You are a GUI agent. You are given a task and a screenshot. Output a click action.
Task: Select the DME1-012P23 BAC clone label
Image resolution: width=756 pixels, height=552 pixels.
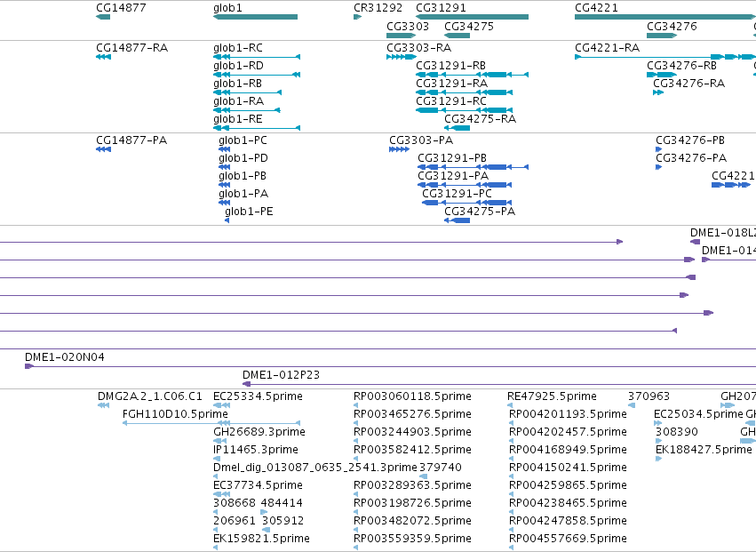point(281,375)
